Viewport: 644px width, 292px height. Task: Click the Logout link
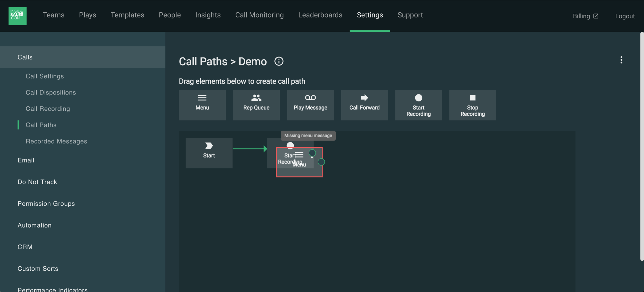[625, 16]
